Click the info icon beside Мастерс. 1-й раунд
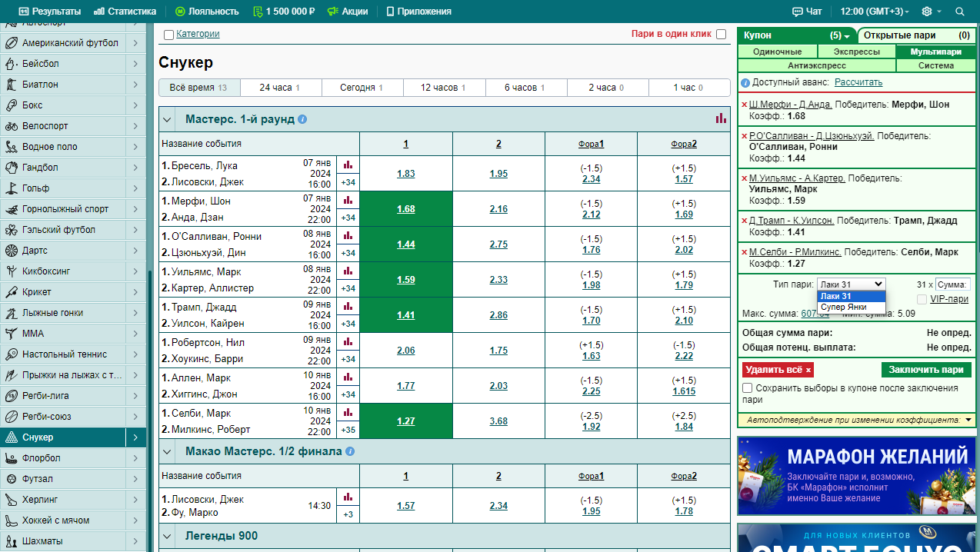The height and width of the screenshot is (552, 980). pos(302,119)
